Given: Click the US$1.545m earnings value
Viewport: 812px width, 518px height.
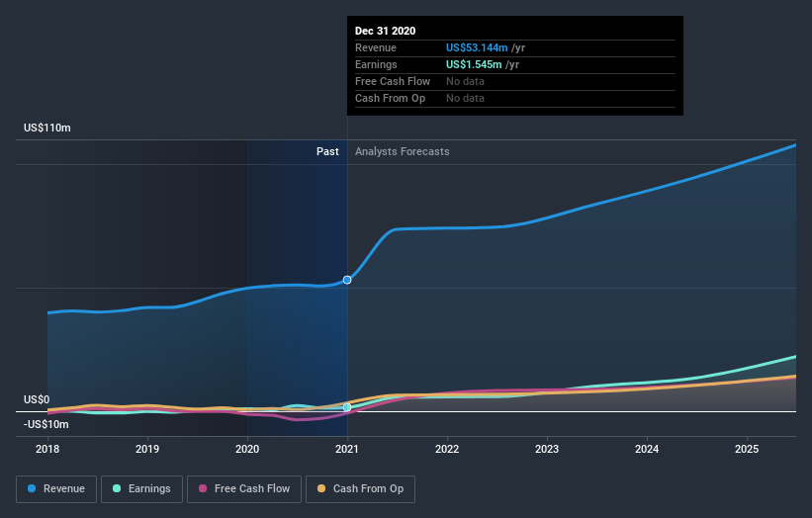Looking at the screenshot, I should pos(474,64).
